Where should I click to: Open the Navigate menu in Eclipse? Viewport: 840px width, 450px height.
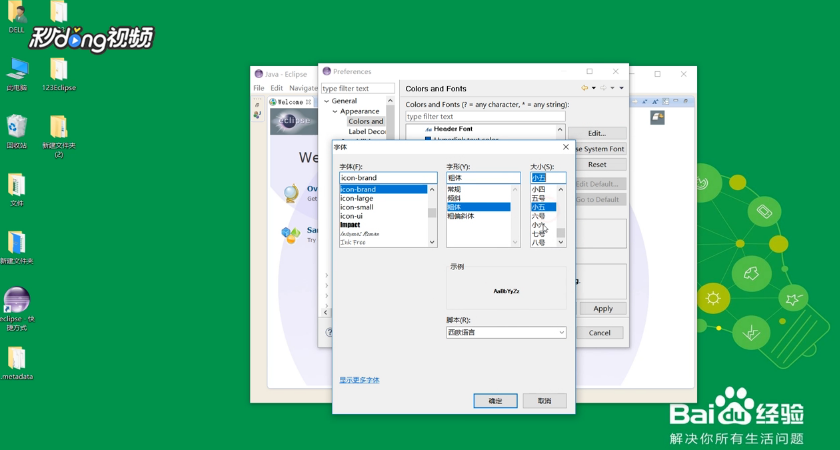(x=303, y=88)
